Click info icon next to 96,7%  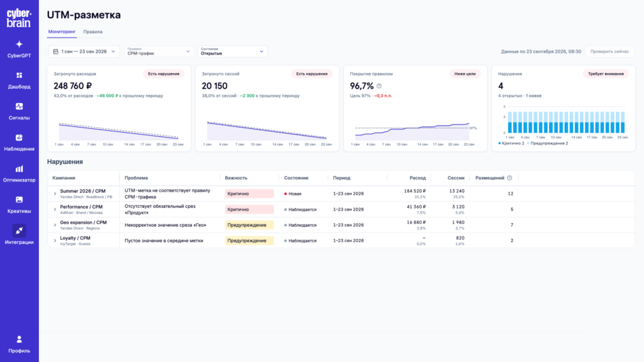point(379,86)
